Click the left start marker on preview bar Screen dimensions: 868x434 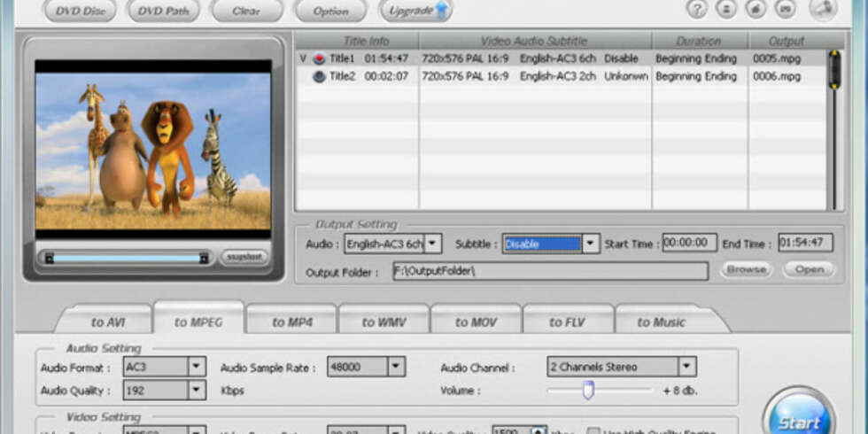pyautogui.click(x=50, y=258)
